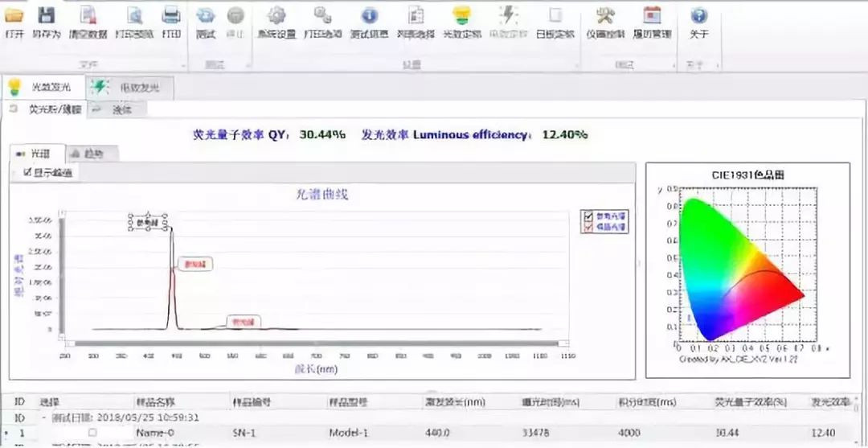Image resolution: width=868 pixels, height=448 pixels.
Task: Click the 12.40% luminous efficiency value
Action: (565, 134)
